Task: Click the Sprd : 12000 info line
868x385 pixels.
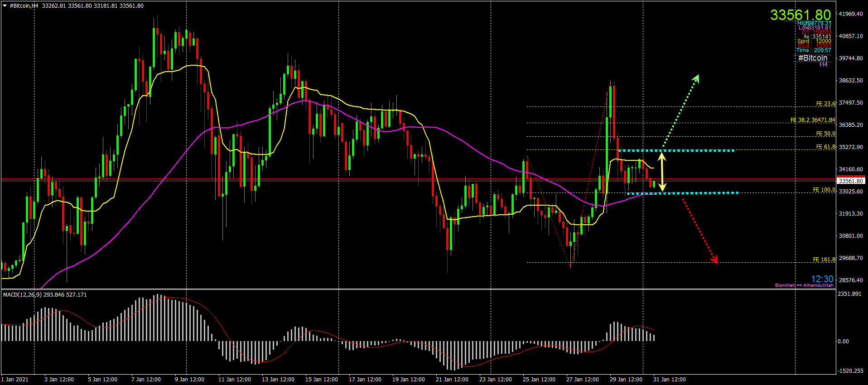Action: [x=814, y=41]
